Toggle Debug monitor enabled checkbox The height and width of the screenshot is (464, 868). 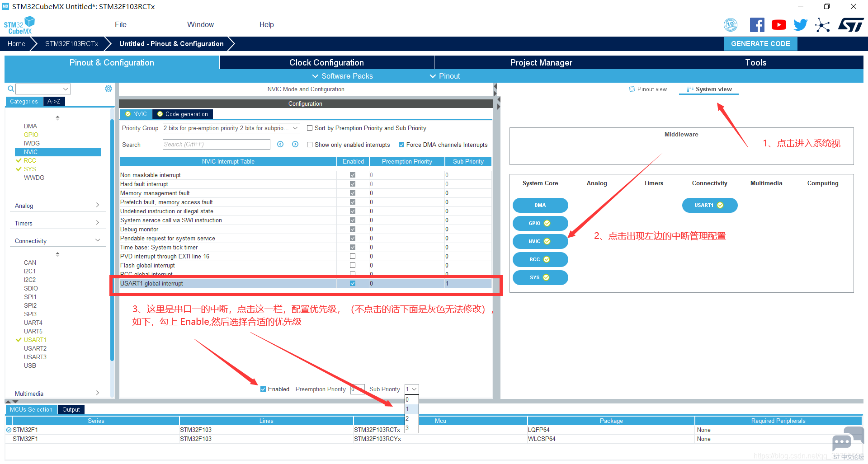[x=353, y=229]
